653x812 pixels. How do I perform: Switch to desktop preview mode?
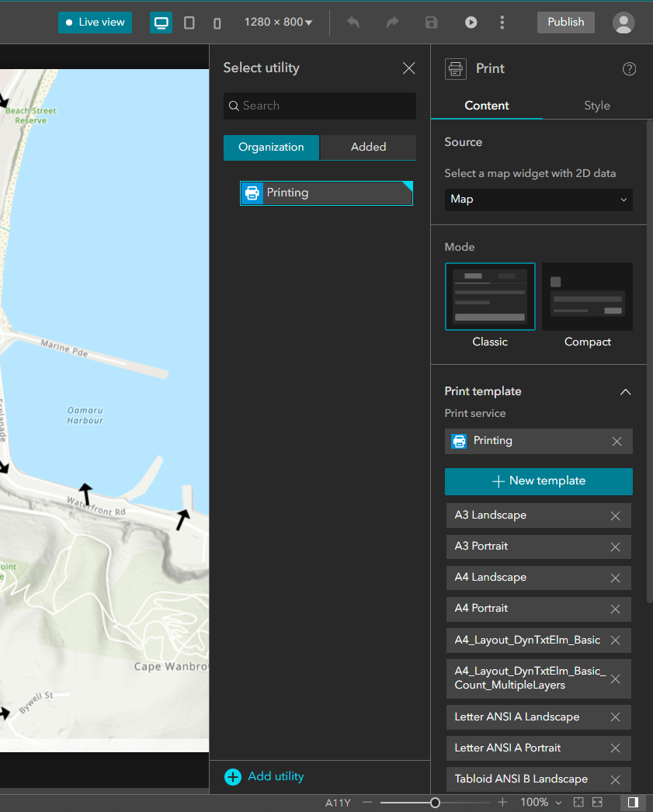(x=161, y=23)
